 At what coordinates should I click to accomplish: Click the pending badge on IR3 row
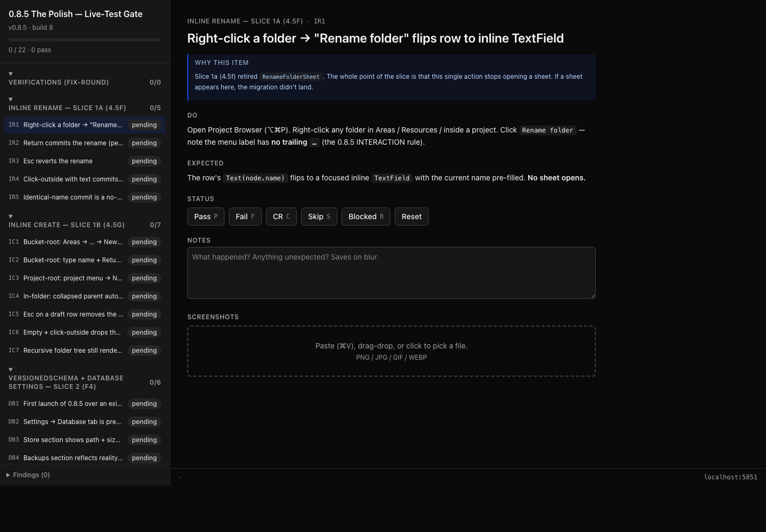pyautogui.click(x=144, y=161)
